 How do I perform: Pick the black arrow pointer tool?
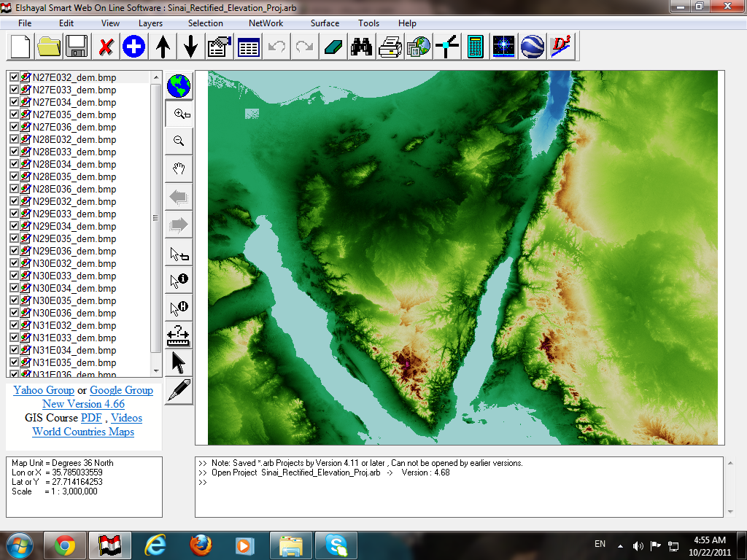pos(179,363)
